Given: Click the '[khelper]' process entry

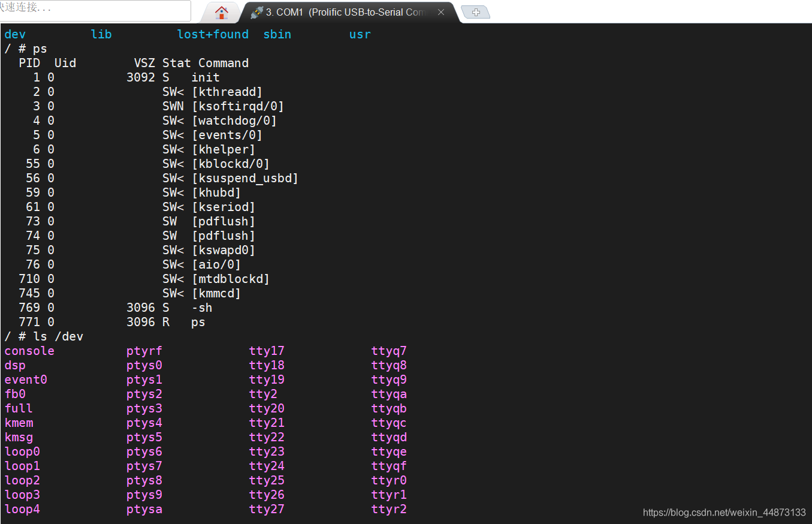Looking at the screenshot, I should (x=224, y=149).
